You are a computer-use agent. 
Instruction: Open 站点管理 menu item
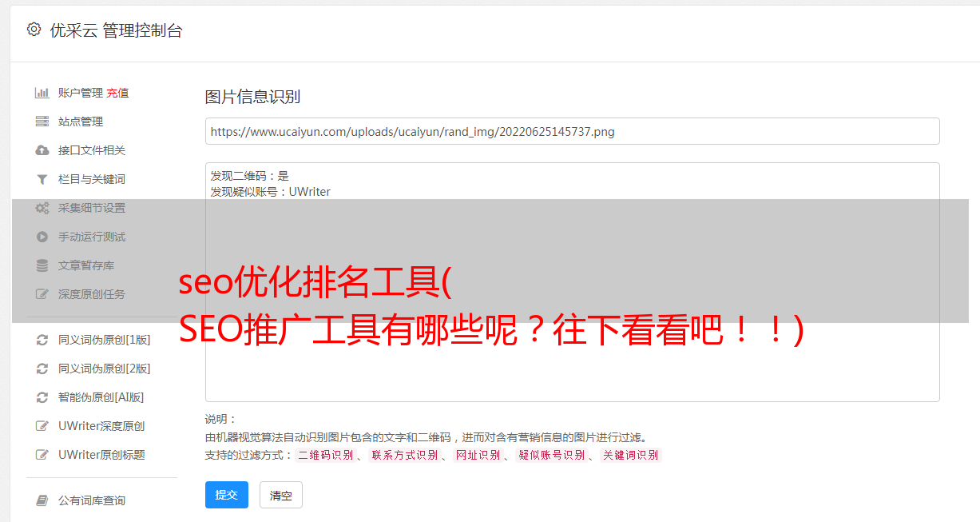pos(81,122)
